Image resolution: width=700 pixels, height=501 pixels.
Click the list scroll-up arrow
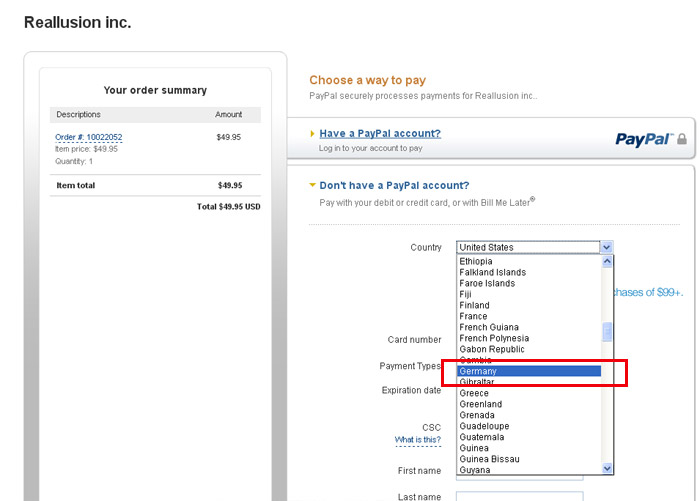[607, 262]
